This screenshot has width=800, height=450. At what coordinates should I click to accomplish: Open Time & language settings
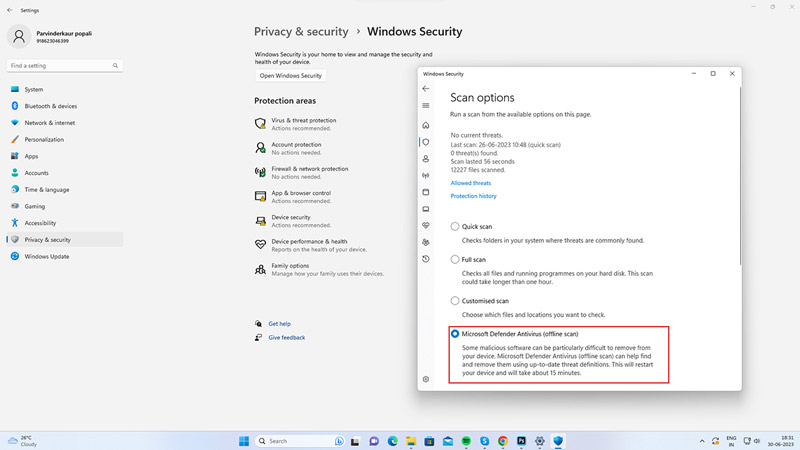point(65,189)
